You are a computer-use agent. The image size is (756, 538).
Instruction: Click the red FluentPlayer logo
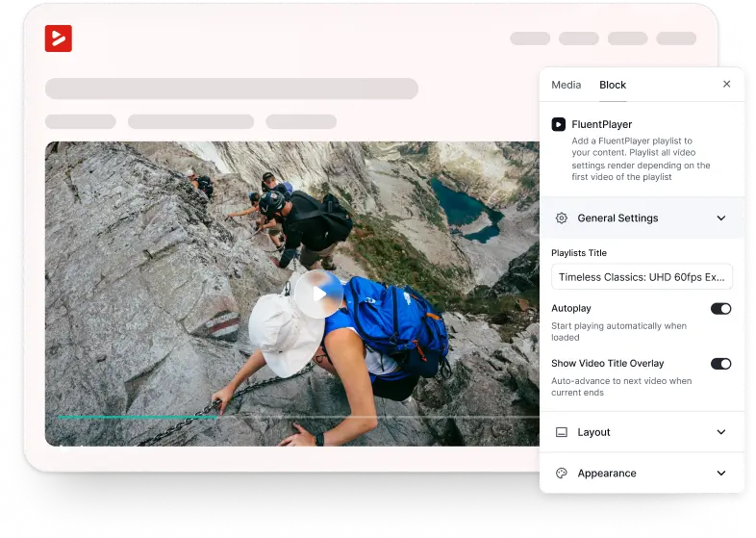[59, 38]
